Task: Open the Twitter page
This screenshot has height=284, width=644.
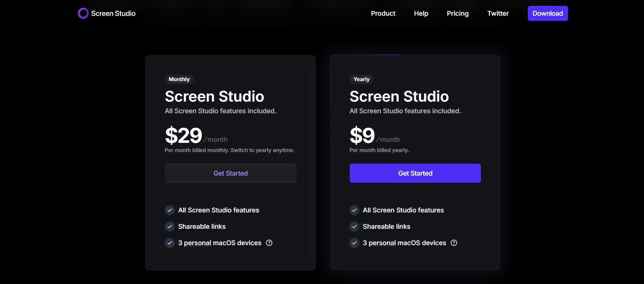Action: [498, 13]
